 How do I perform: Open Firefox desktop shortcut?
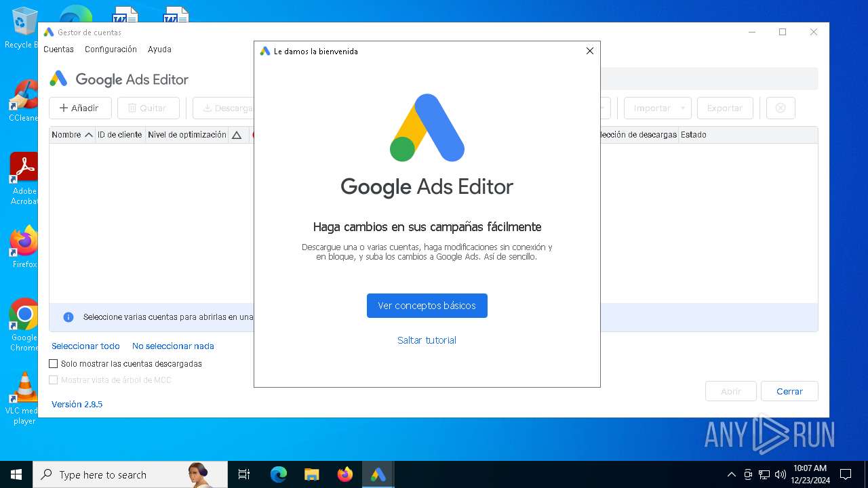[23, 247]
